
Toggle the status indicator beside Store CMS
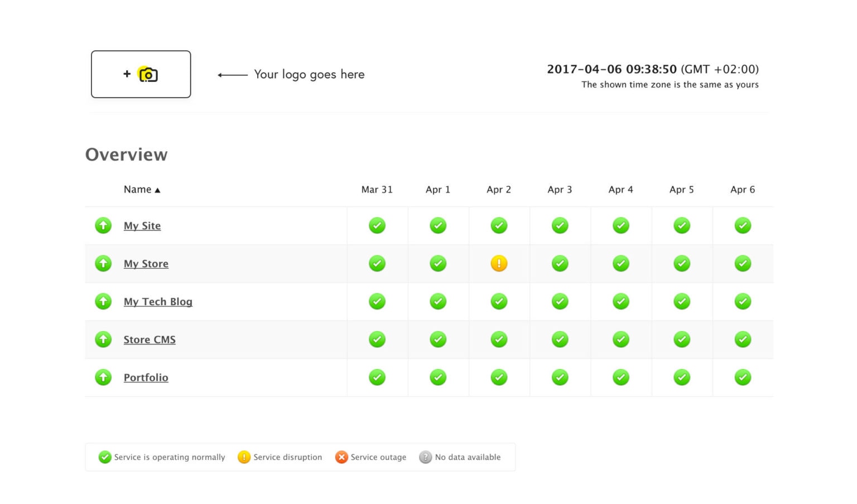point(103,339)
